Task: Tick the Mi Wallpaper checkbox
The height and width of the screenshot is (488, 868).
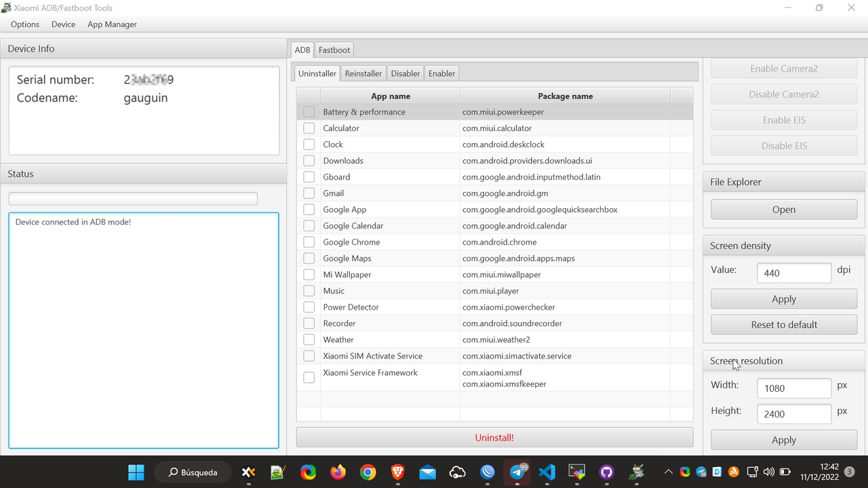Action: (x=309, y=274)
